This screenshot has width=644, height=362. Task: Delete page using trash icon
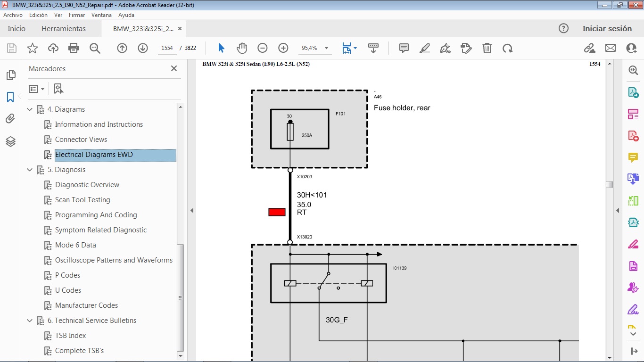click(487, 48)
